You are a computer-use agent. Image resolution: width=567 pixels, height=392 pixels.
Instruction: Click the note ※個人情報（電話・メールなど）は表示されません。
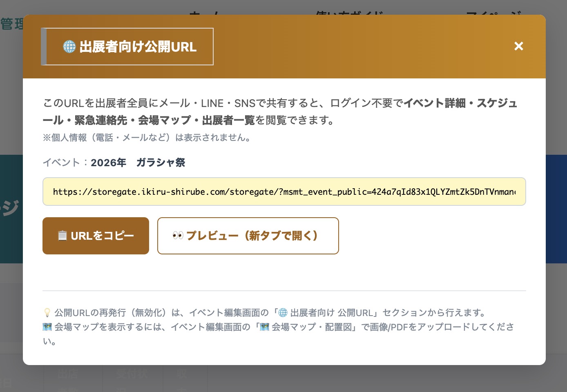click(x=148, y=138)
